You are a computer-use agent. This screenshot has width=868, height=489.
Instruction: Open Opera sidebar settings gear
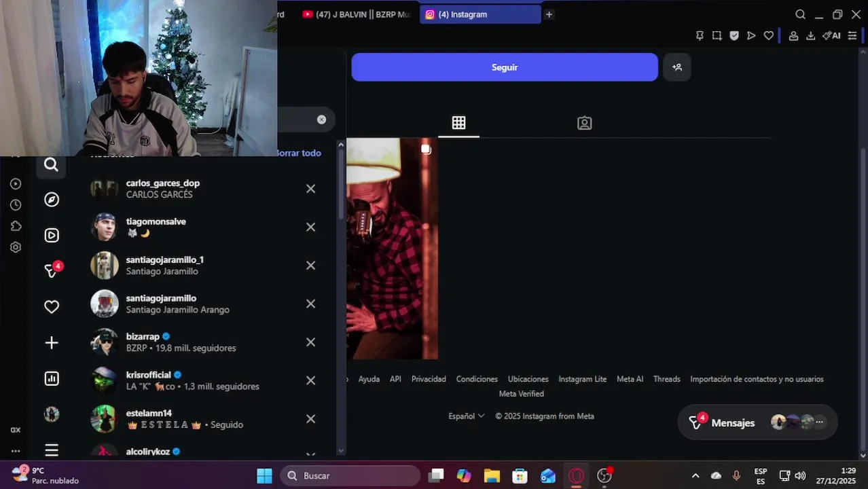[x=16, y=247]
